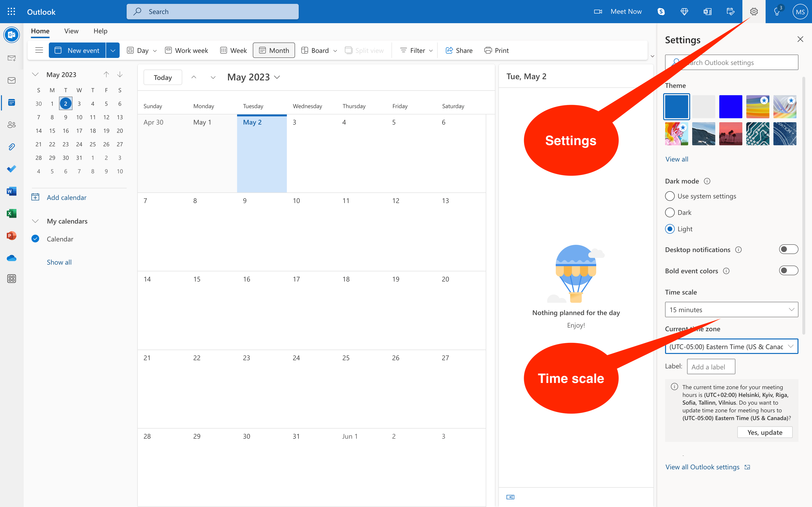The width and height of the screenshot is (812, 507).
Task: Switch to the View tab
Action: click(x=71, y=31)
